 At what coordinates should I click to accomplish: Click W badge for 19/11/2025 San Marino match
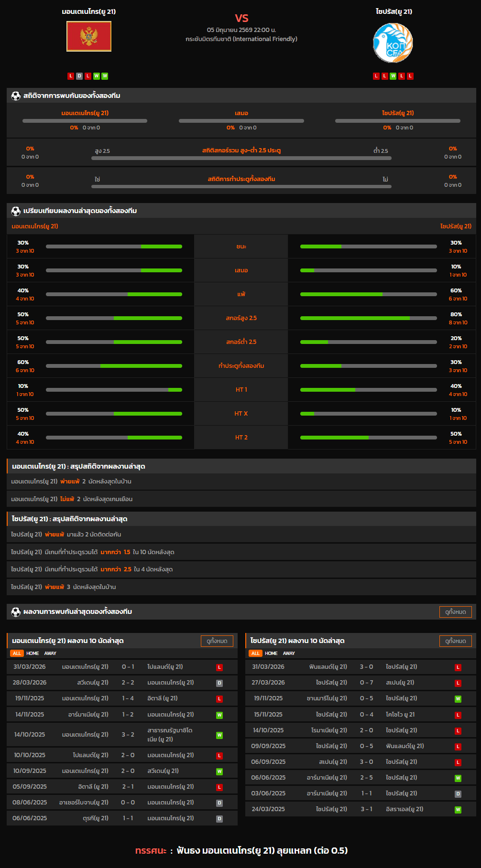coord(458,699)
